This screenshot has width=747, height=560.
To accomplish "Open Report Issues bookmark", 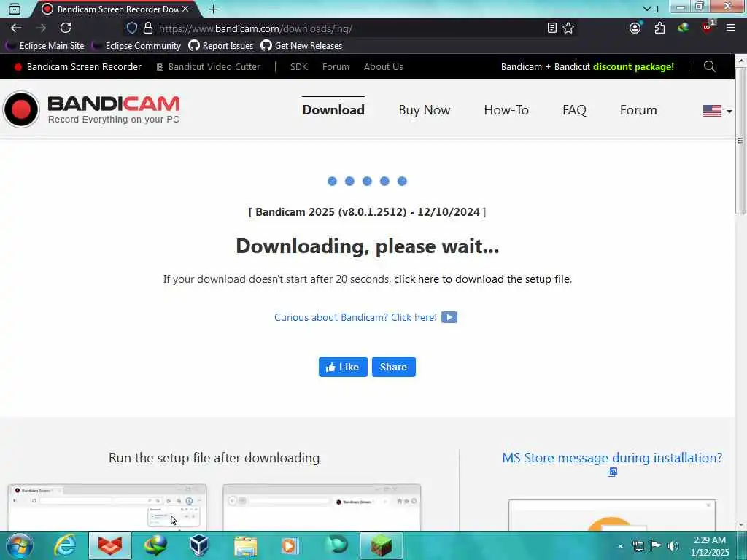I will [220, 46].
